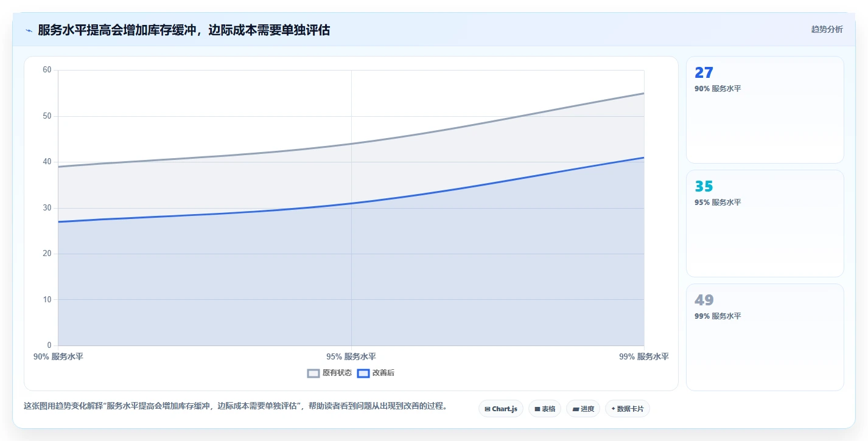
Task: Click the y-axis value 60
Action: tap(47, 70)
